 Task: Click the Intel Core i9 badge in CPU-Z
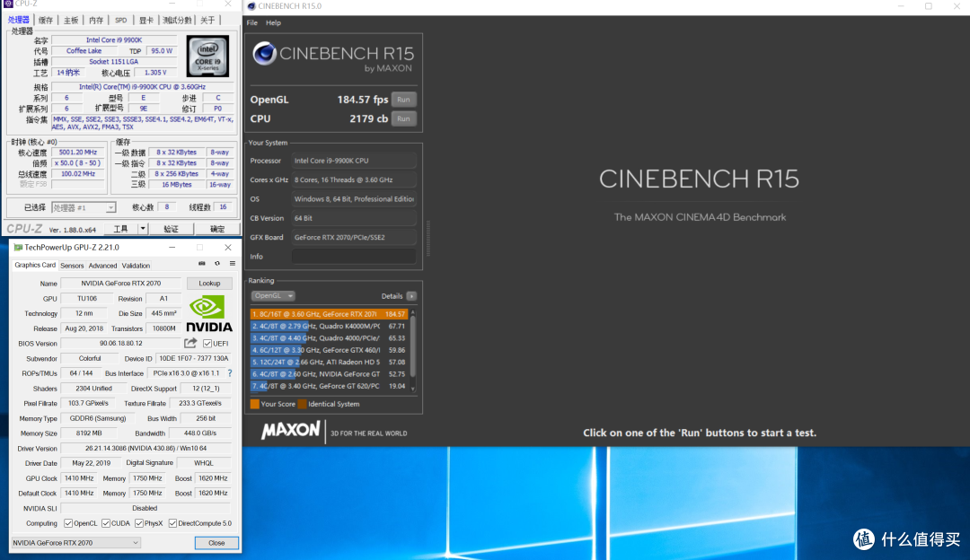point(207,57)
